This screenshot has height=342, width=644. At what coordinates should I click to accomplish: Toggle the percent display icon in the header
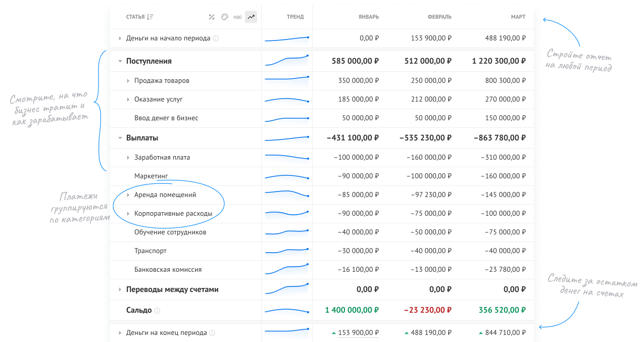[x=212, y=17]
